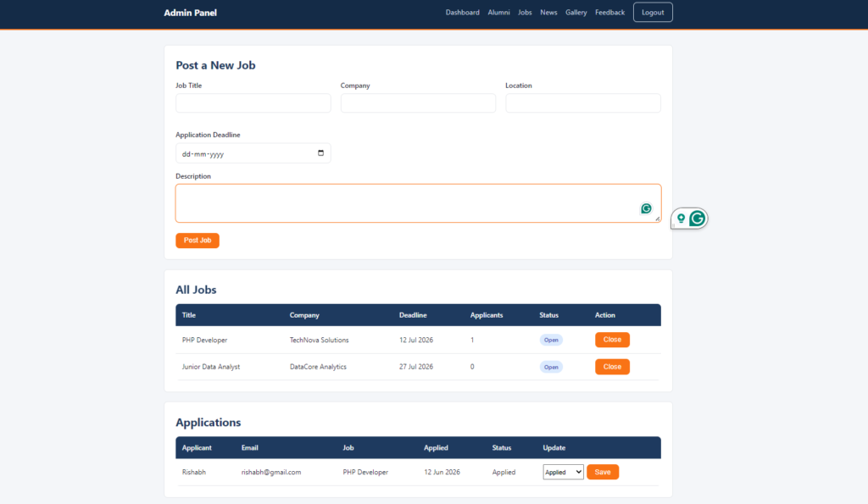
Task: Click the lightbulb icon in Grammarly widget
Action: click(681, 219)
